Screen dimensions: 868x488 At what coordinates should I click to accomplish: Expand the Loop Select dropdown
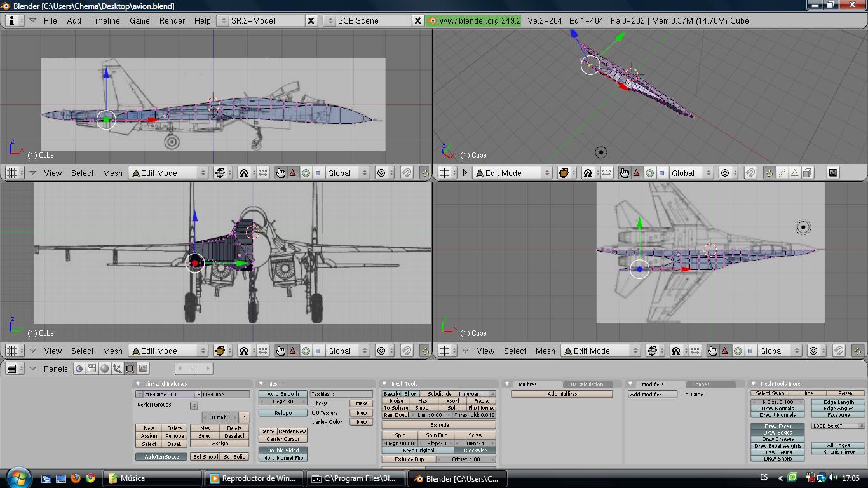(837, 426)
